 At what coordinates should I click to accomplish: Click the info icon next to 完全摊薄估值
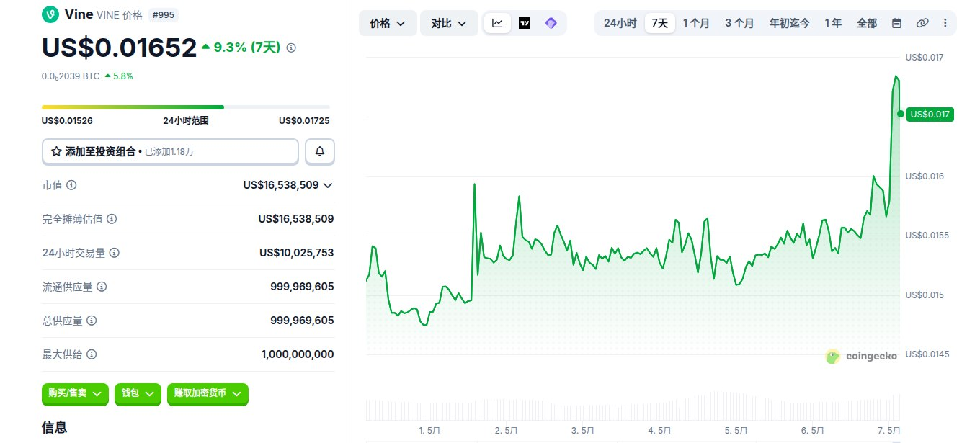[x=112, y=219]
